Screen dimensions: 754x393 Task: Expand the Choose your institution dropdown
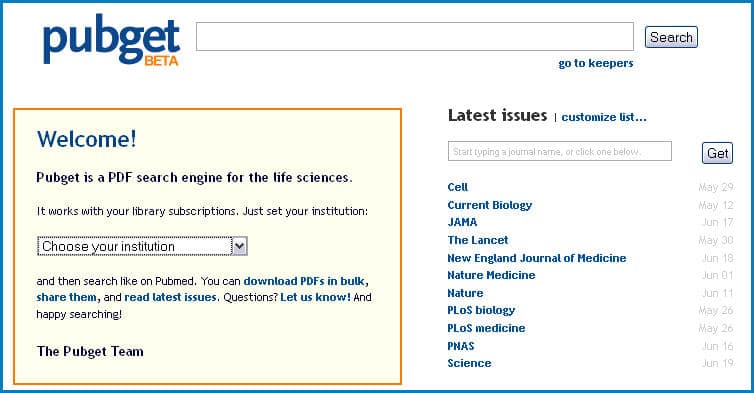coord(142,246)
